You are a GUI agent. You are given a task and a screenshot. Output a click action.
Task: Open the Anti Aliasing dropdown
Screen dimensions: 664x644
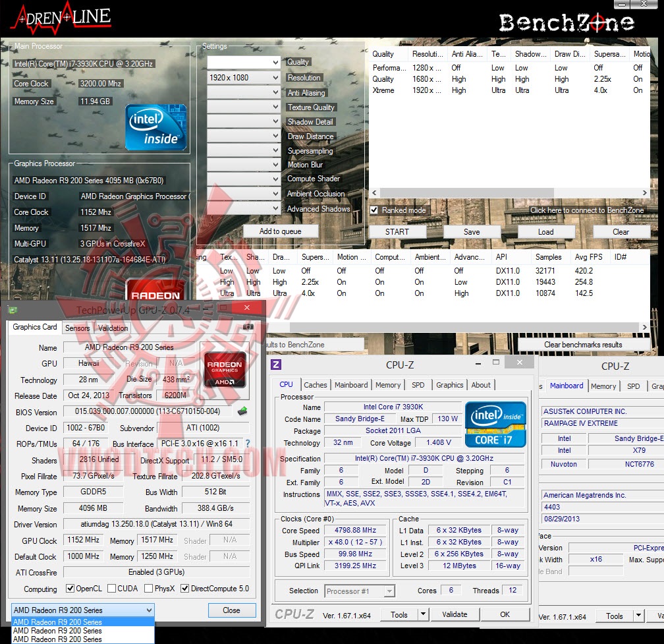coord(244,92)
